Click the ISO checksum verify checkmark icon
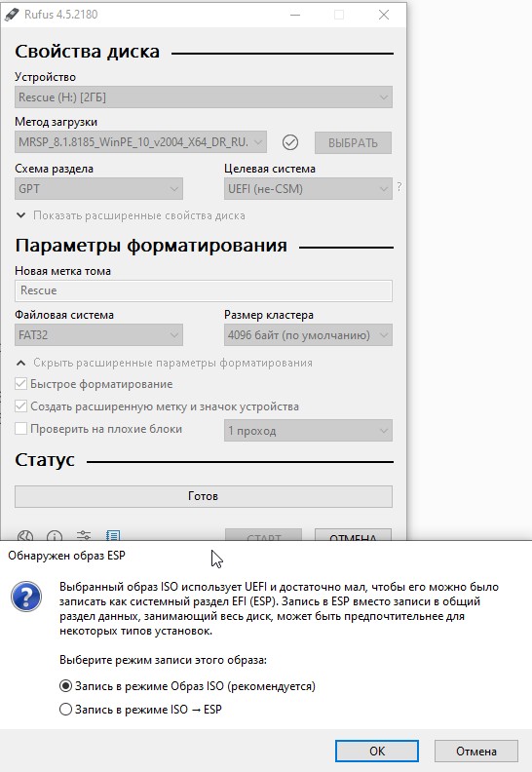The image size is (532, 772). tap(290, 142)
